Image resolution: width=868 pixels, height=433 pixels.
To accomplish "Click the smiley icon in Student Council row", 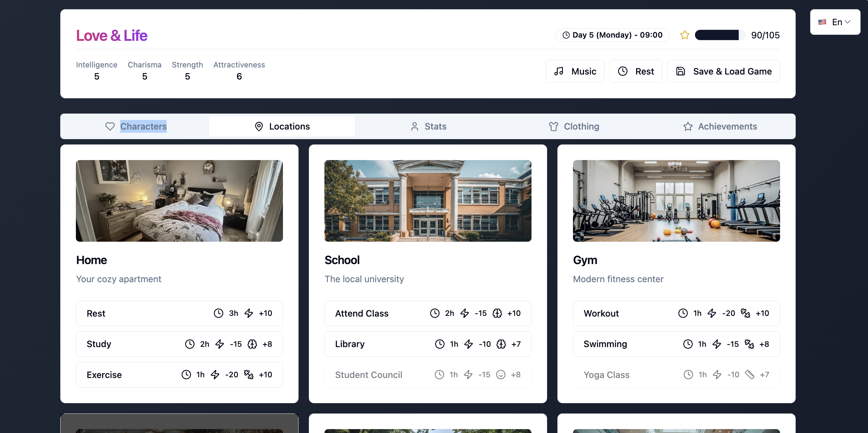I will point(501,374).
